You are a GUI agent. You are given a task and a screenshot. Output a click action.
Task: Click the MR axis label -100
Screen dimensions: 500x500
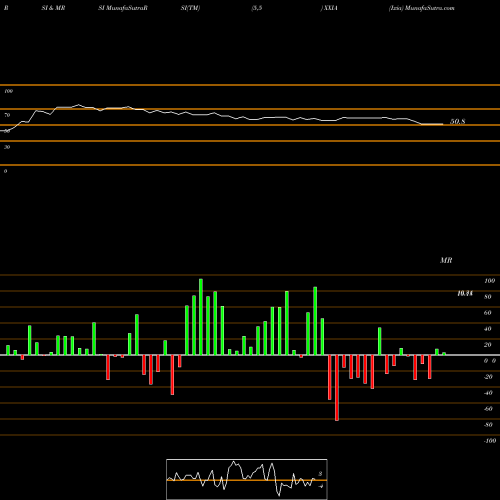tap(489, 441)
